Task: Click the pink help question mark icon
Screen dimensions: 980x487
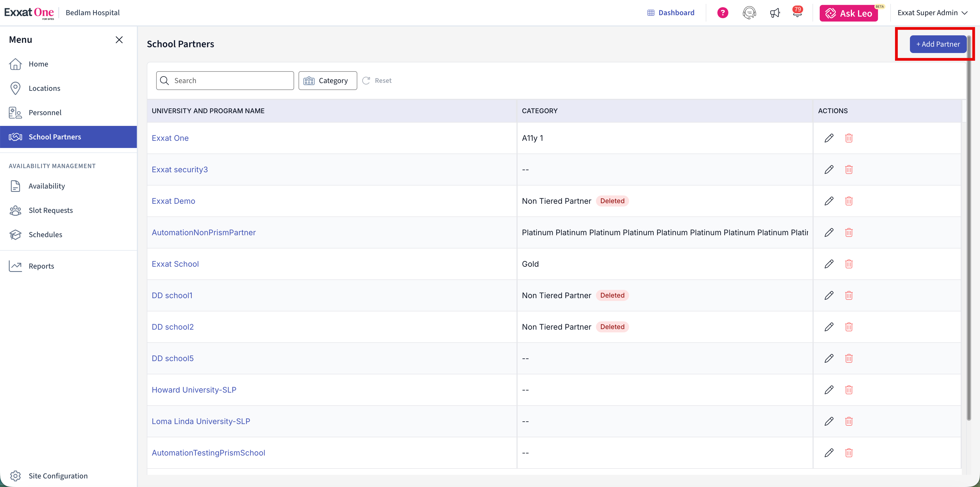Action: point(722,13)
